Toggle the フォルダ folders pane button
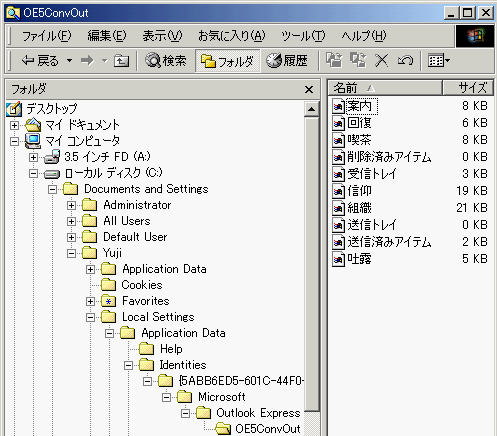 pyautogui.click(x=227, y=61)
